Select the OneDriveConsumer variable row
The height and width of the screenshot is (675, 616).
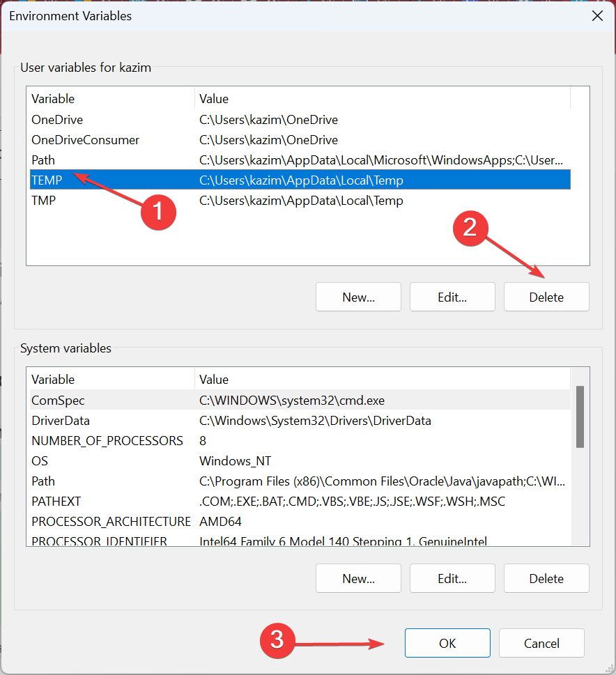(300, 140)
